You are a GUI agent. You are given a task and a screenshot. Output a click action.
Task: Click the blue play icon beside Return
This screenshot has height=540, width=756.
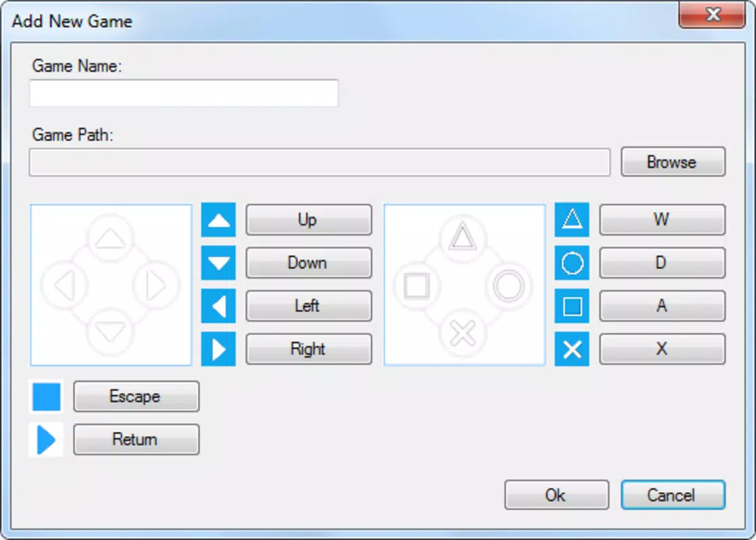(47, 439)
